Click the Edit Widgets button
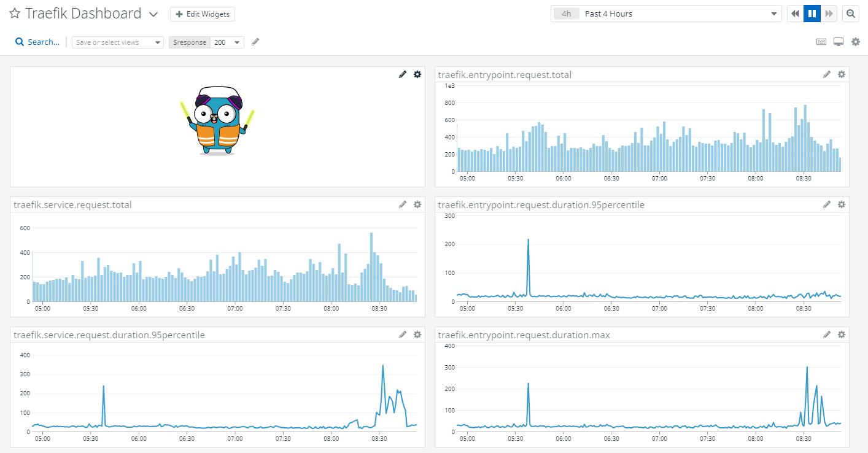The height and width of the screenshot is (453, 868). pyautogui.click(x=202, y=14)
